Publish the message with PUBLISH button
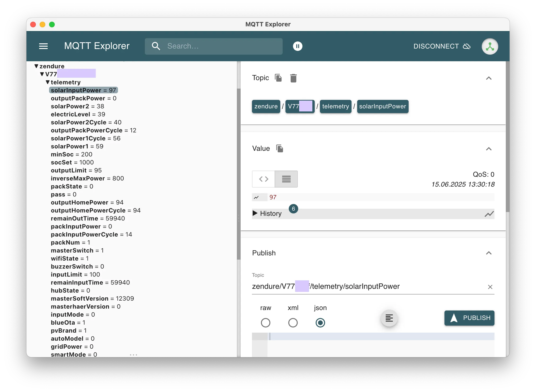Viewport: 536px width, 392px height. (469, 318)
